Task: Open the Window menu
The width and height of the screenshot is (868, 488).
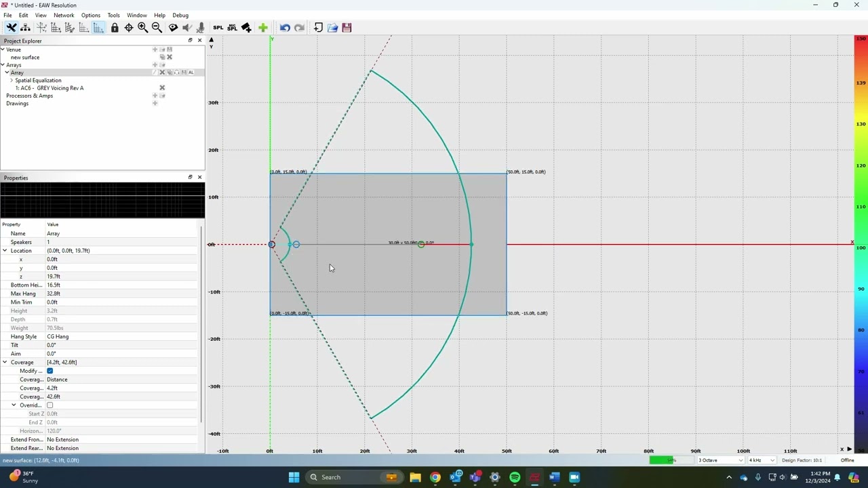Action: click(137, 15)
